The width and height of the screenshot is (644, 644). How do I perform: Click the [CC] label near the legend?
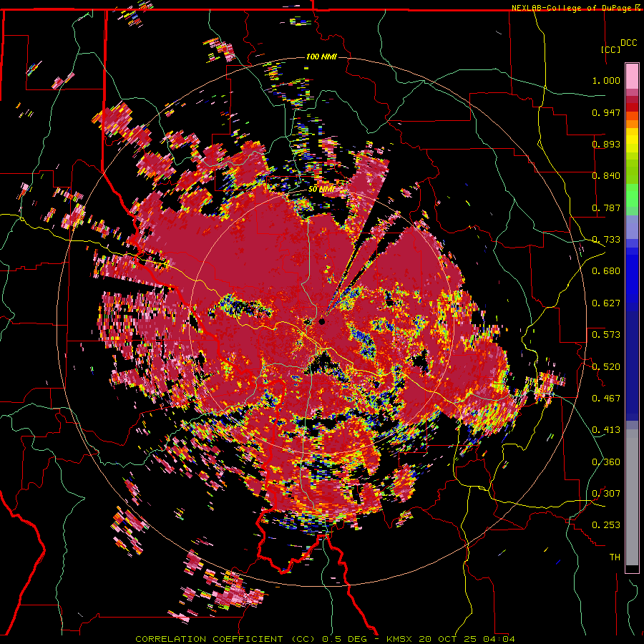(611, 49)
